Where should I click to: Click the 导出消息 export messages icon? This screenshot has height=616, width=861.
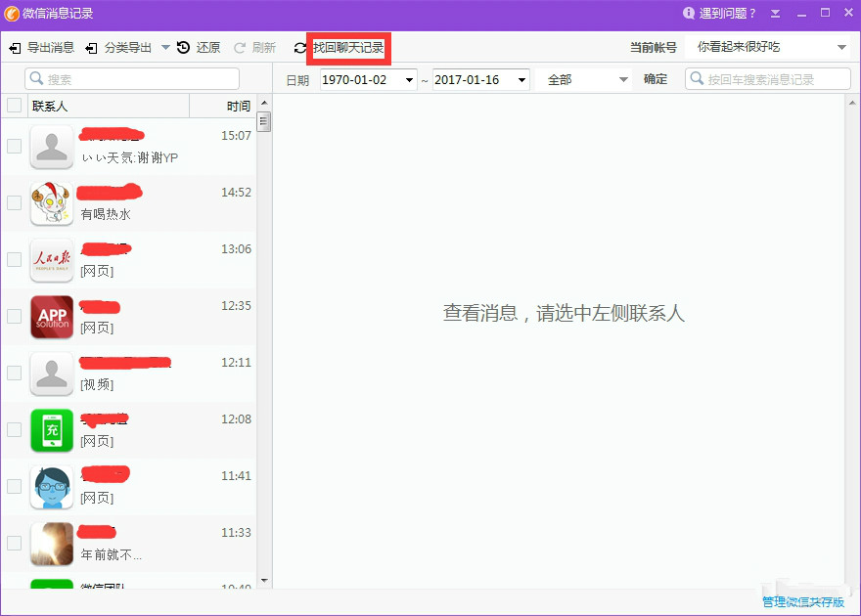tap(17, 46)
